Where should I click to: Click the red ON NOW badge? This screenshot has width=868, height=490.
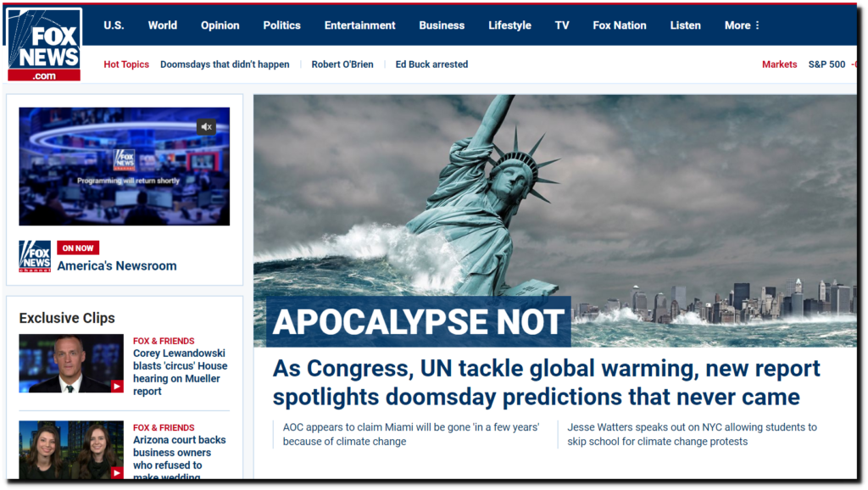coord(78,248)
